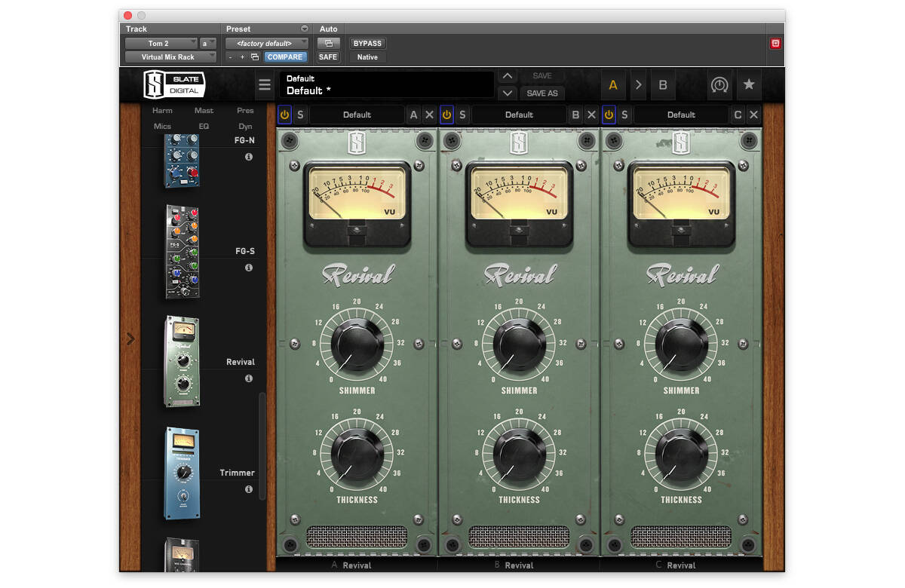Click the Pro Tools automation enable icon
The height and width of the screenshot is (588, 905).
328,43
